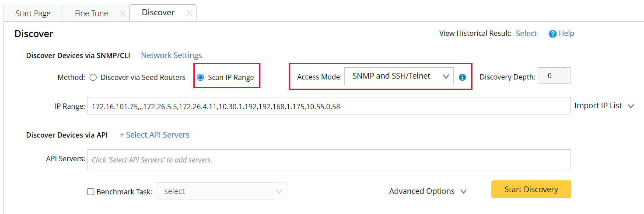Image resolution: width=644 pixels, height=214 pixels.
Task: Click the API Servers input box
Action: [328, 160]
